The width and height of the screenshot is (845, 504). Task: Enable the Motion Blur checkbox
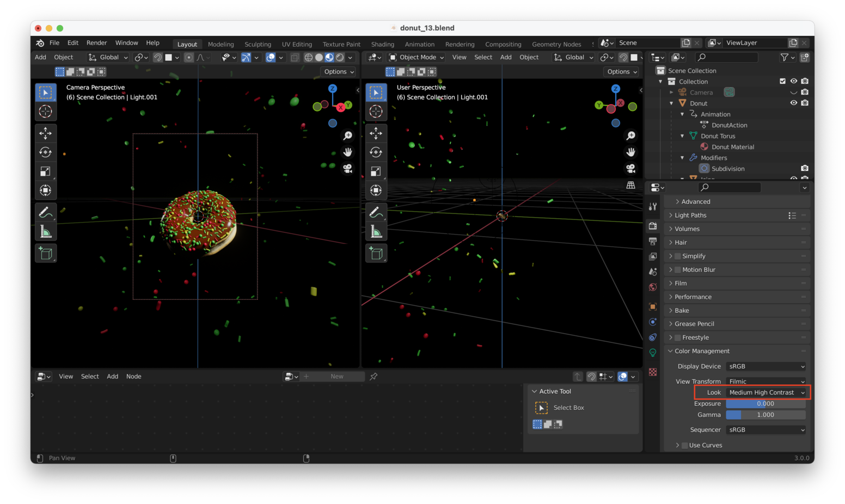tap(678, 270)
